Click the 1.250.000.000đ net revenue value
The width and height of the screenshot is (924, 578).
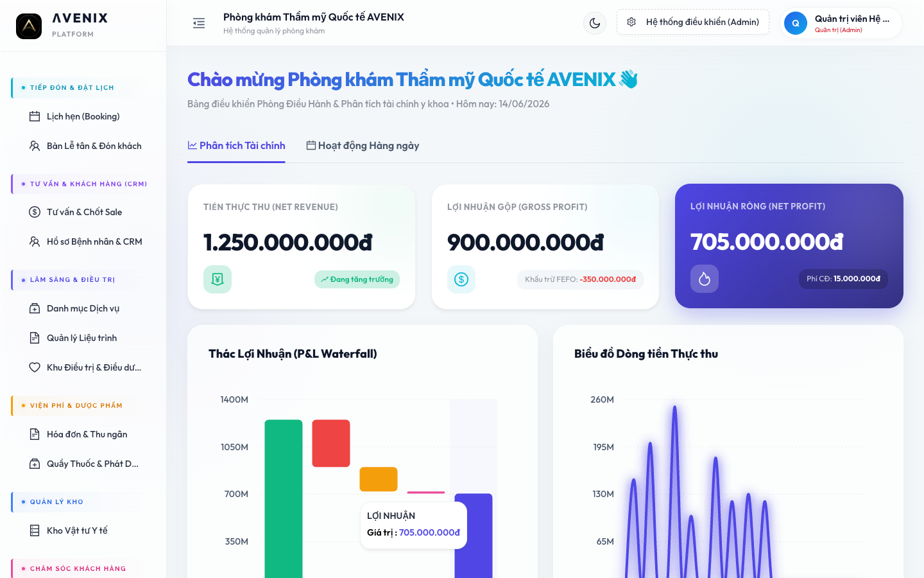point(287,242)
